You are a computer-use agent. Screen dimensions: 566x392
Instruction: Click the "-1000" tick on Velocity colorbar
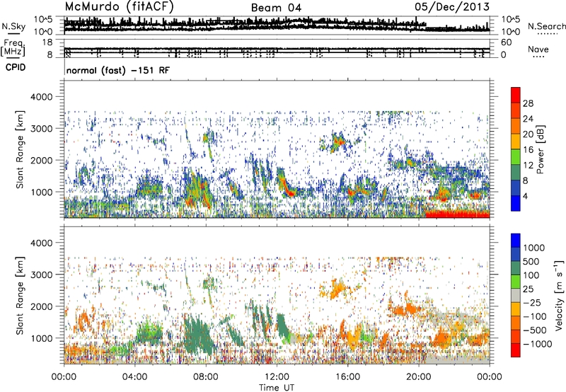point(537,344)
